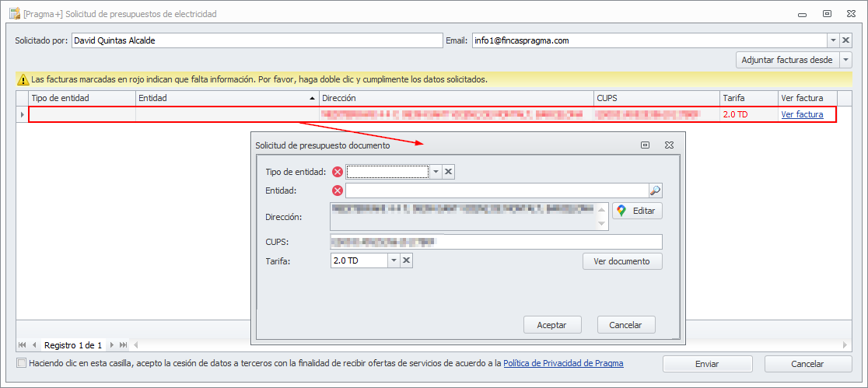The image size is (868, 388).
Task: Click the red error icon beside Entidad
Action: (337, 191)
